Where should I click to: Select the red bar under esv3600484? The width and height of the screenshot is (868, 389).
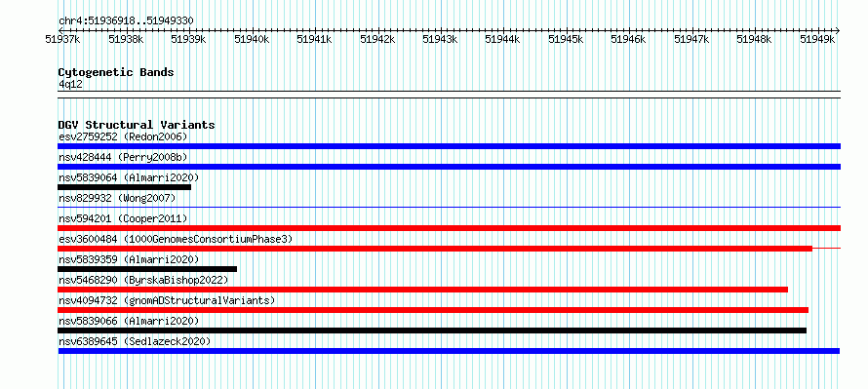coord(435,249)
